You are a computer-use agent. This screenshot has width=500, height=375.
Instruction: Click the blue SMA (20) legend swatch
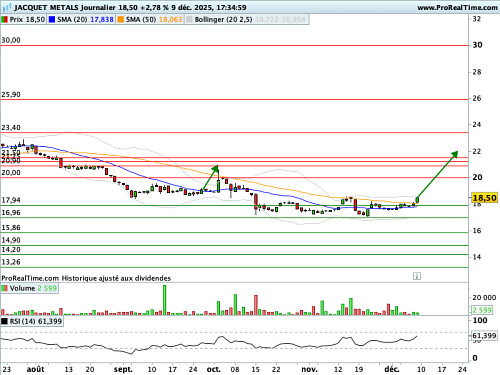[x=52, y=20]
